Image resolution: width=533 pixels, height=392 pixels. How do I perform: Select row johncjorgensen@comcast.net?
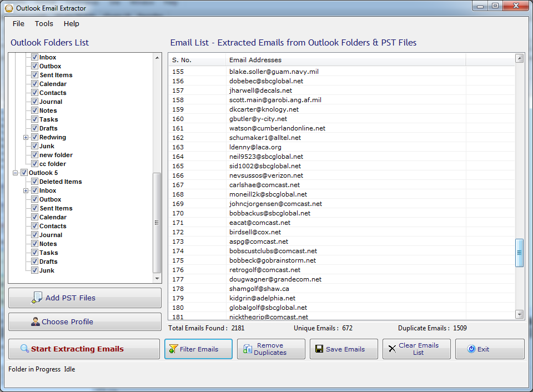pyautogui.click(x=341, y=204)
